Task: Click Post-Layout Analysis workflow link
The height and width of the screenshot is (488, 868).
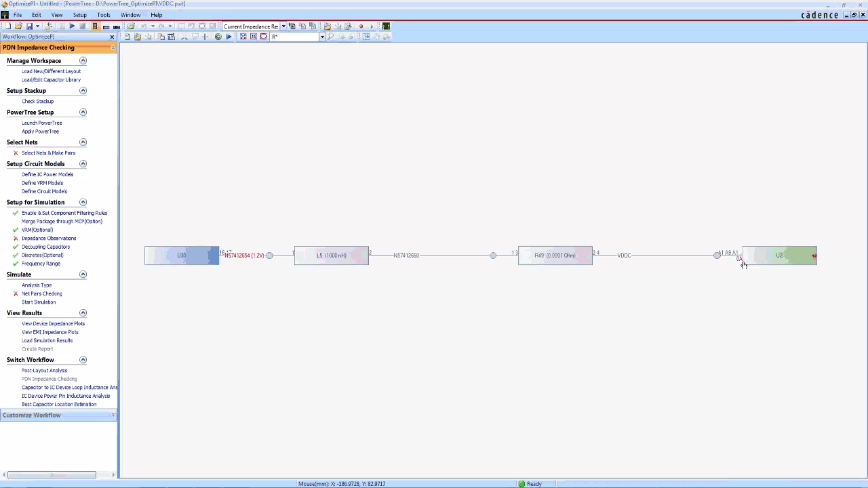Action: (44, 371)
